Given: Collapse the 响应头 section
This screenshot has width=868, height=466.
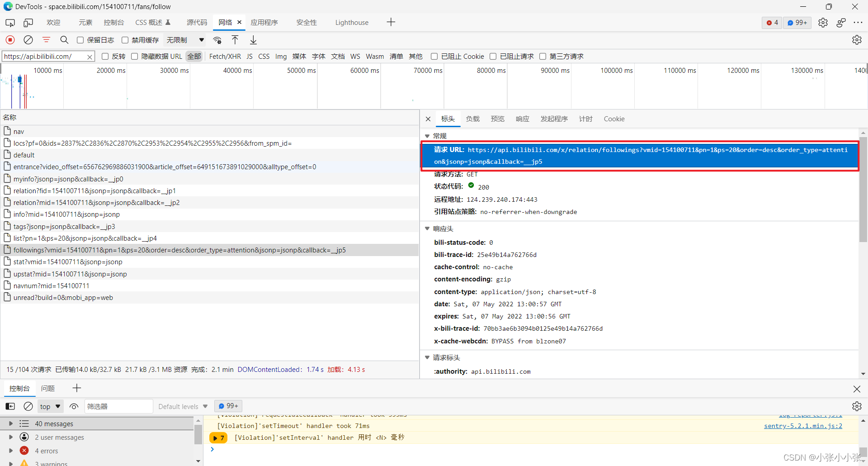Looking at the screenshot, I should (427, 228).
